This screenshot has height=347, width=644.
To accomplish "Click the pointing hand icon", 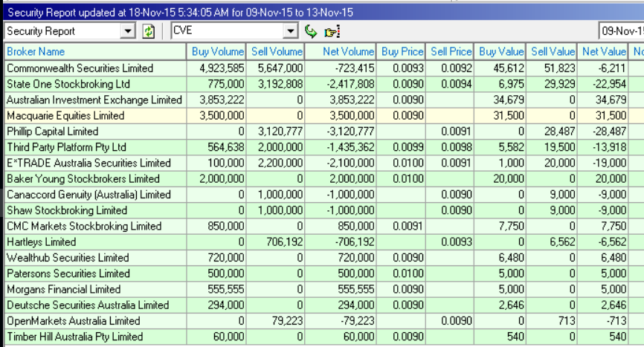I will (332, 32).
